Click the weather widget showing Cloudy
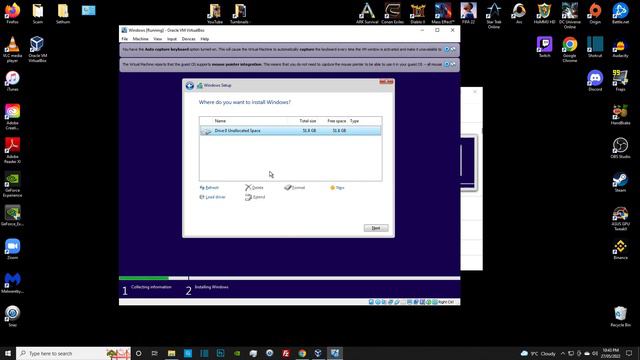This screenshot has height=360, width=640. [x=539, y=353]
